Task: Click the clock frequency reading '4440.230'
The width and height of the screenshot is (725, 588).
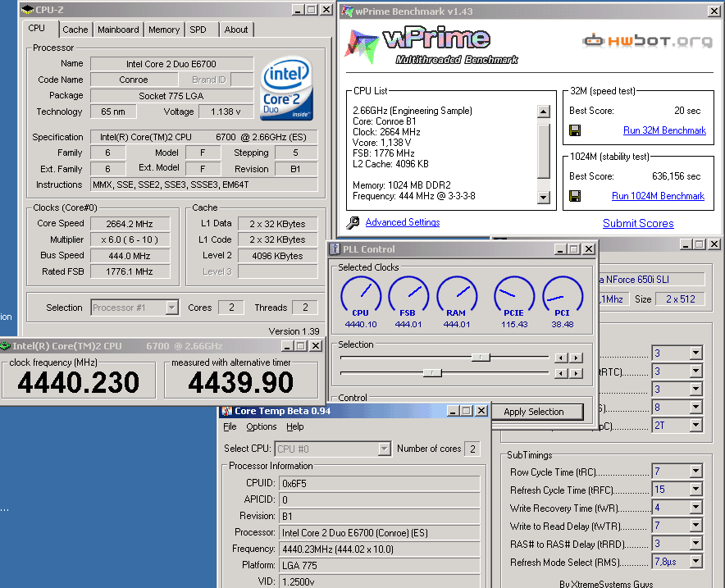Action: click(79, 382)
